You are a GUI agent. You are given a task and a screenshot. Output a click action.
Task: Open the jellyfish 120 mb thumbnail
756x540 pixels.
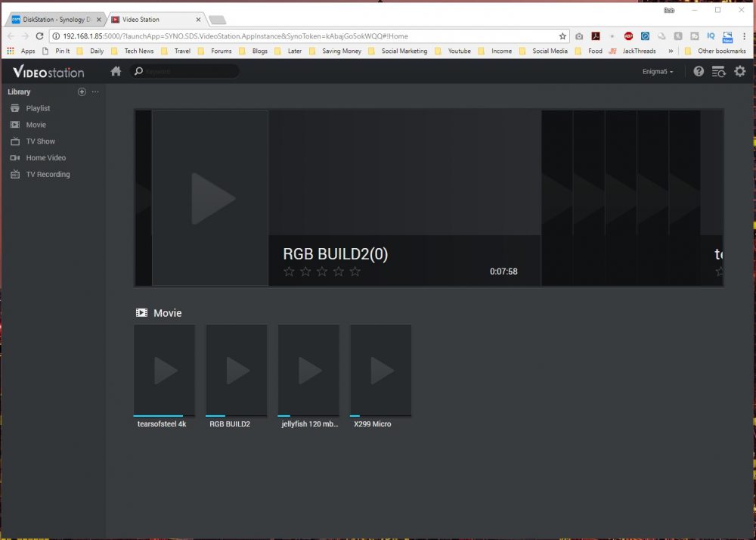pos(308,370)
